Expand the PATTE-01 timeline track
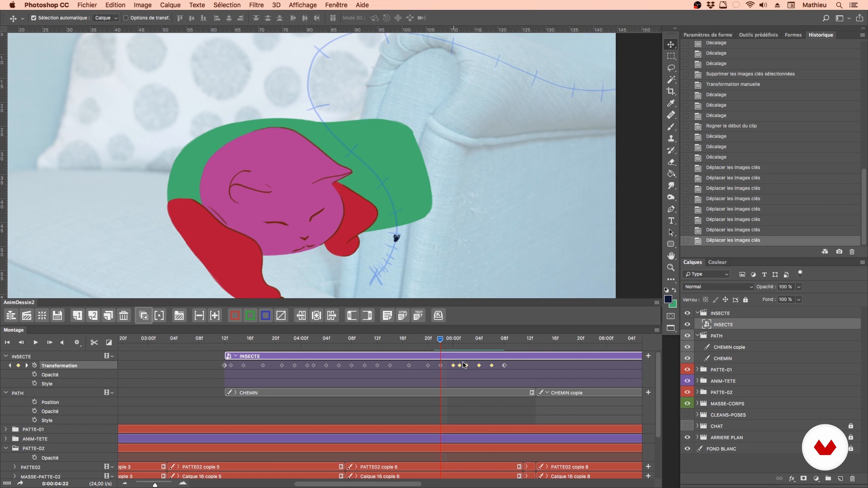Image resolution: width=868 pixels, height=488 pixels. coord(6,429)
